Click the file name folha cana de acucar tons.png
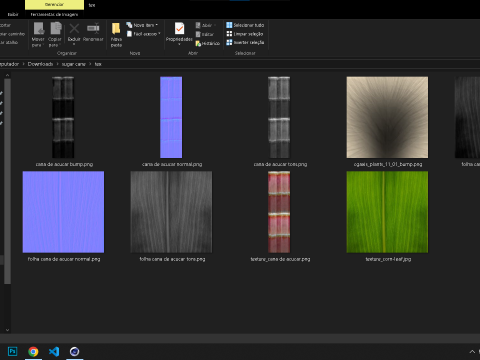480x360 pixels. tap(172, 259)
